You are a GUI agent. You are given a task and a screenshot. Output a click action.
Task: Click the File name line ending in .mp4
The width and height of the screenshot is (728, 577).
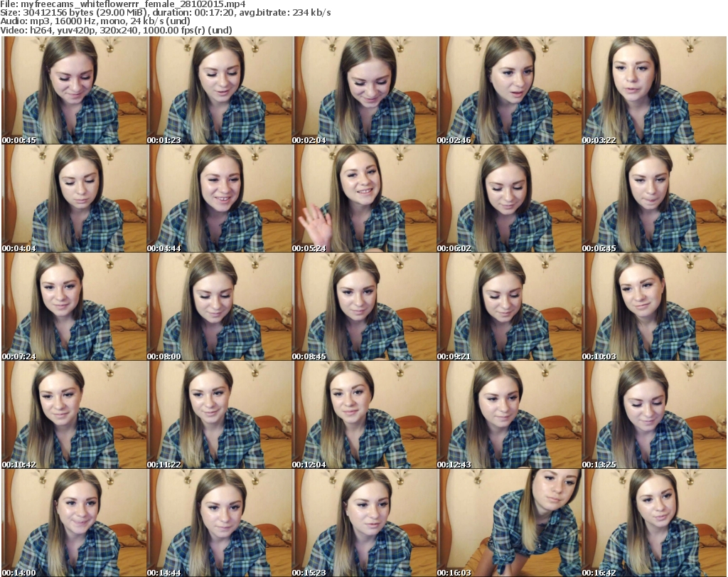point(123,4)
